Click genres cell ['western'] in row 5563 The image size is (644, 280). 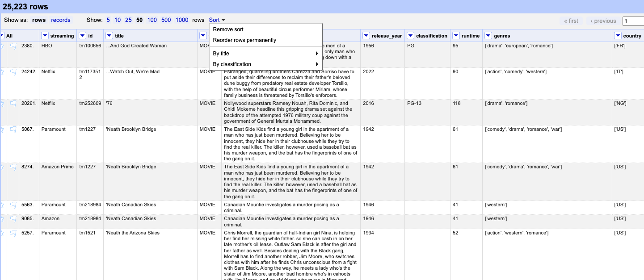[x=496, y=205]
